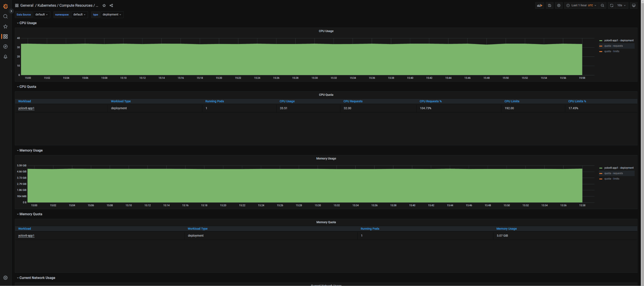
Task: Click green color swatch in CPU Usage legend
Action: pyautogui.click(x=601, y=40)
